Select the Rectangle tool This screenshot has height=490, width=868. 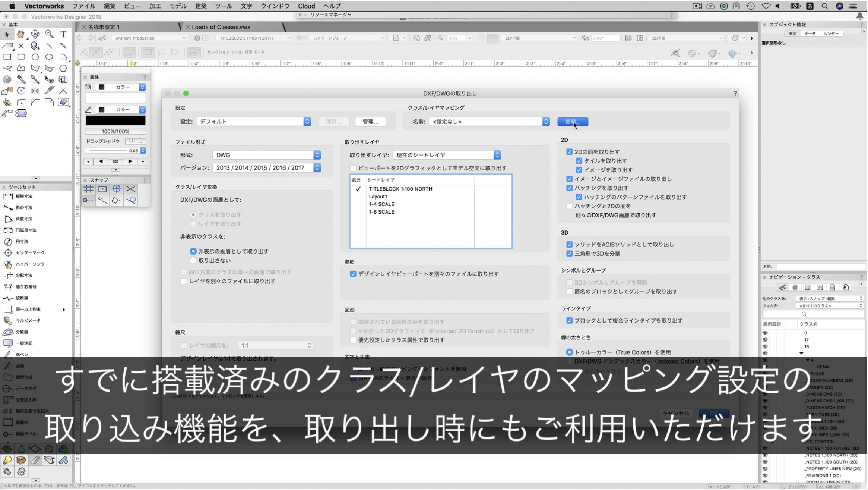coord(7,57)
